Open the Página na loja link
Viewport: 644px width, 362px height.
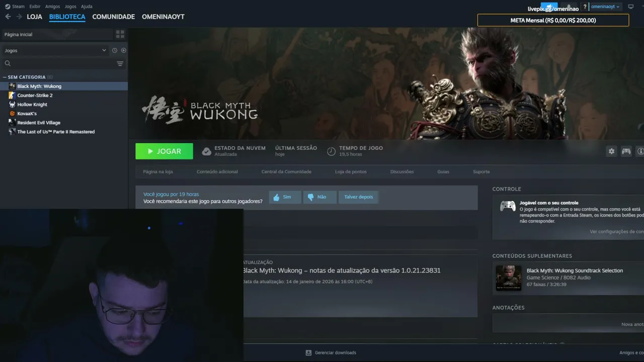[x=158, y=172]
